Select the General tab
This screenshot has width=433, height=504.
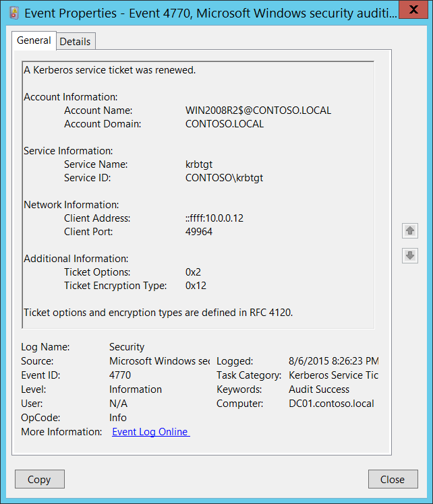(x=34, y=40)
